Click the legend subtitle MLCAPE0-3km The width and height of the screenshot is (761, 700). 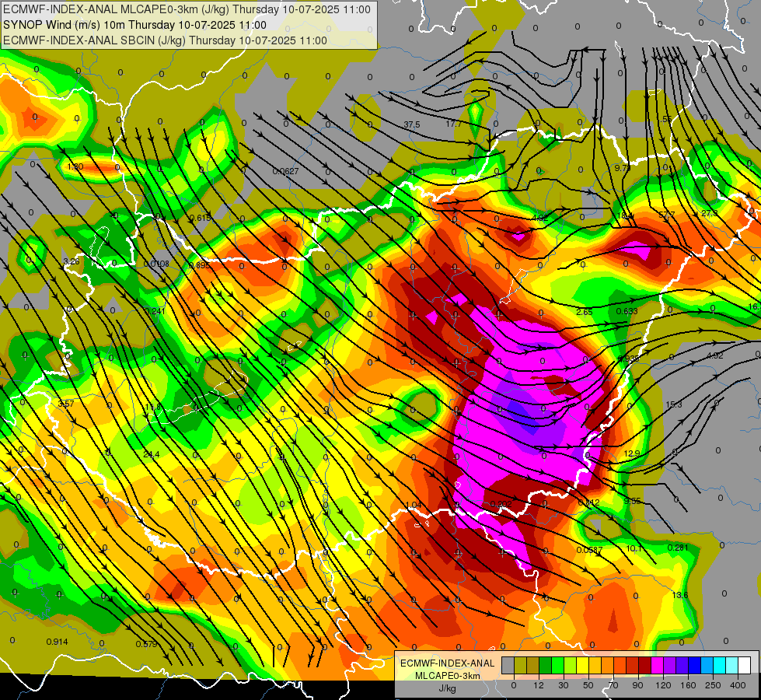click(x=448, y=676)
